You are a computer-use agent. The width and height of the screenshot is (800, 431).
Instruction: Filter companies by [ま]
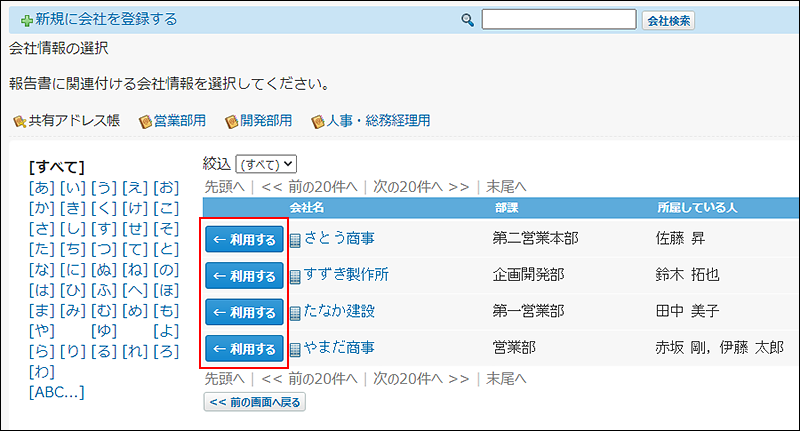click(42, 310)
